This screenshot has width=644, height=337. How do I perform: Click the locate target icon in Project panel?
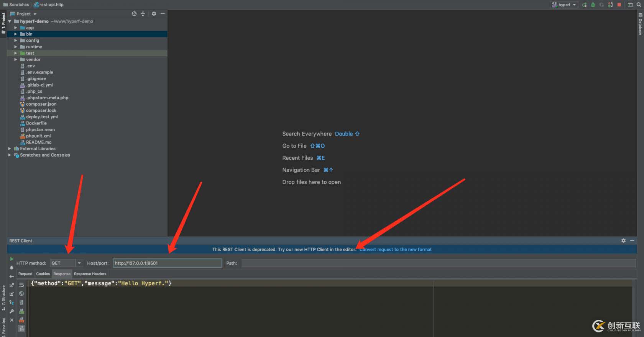[134, 14]
